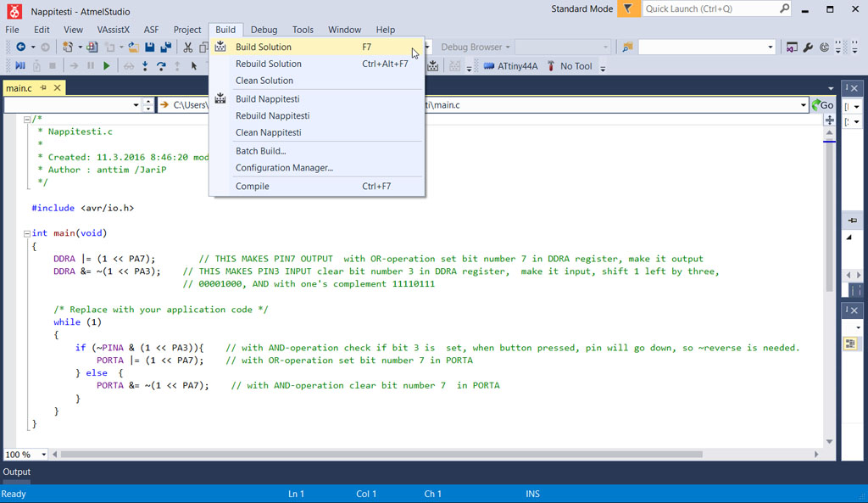Click the Step Over curved arrow icon
The width and height of the screenshot is (868, 503).
coord(161,66)
